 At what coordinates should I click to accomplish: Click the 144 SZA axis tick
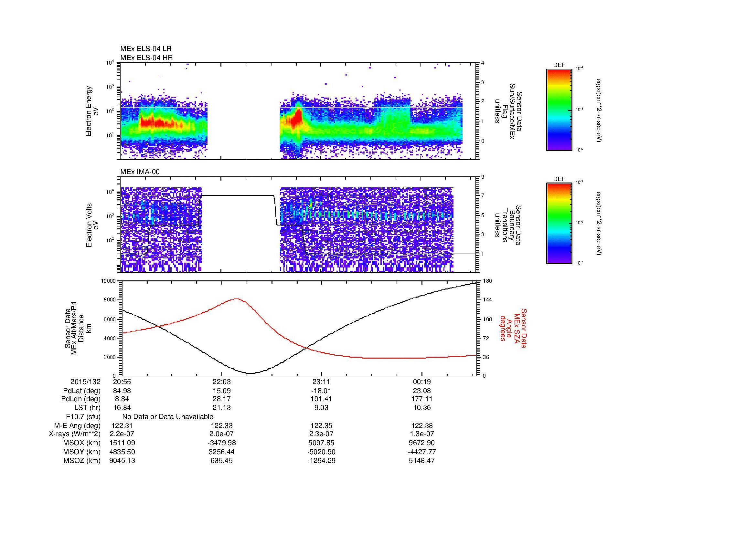point(487,300)
